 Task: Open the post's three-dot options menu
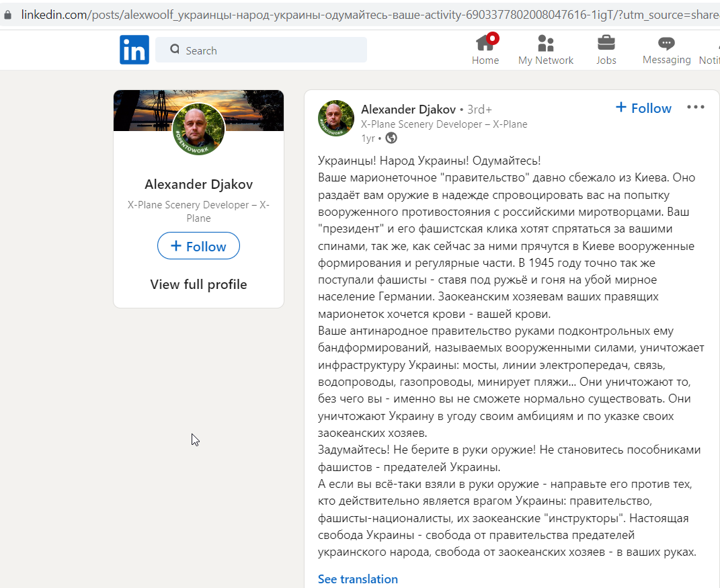click(696, 107)
